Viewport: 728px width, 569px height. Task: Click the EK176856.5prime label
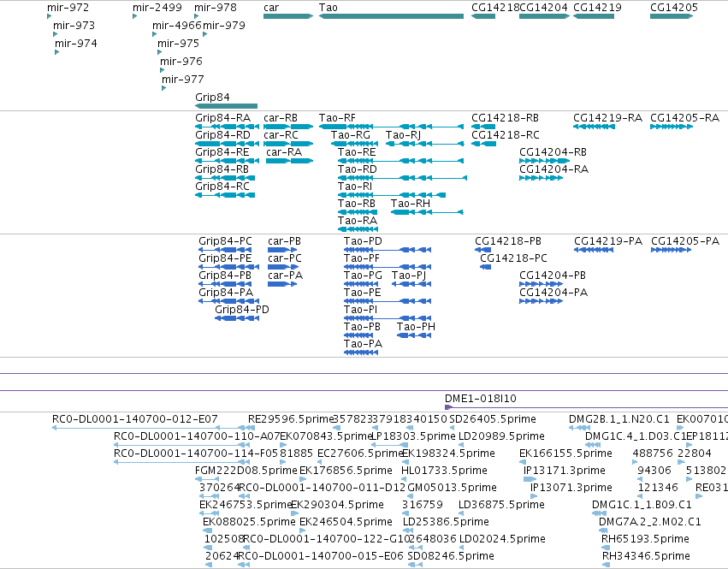click(x=346, y=471)
